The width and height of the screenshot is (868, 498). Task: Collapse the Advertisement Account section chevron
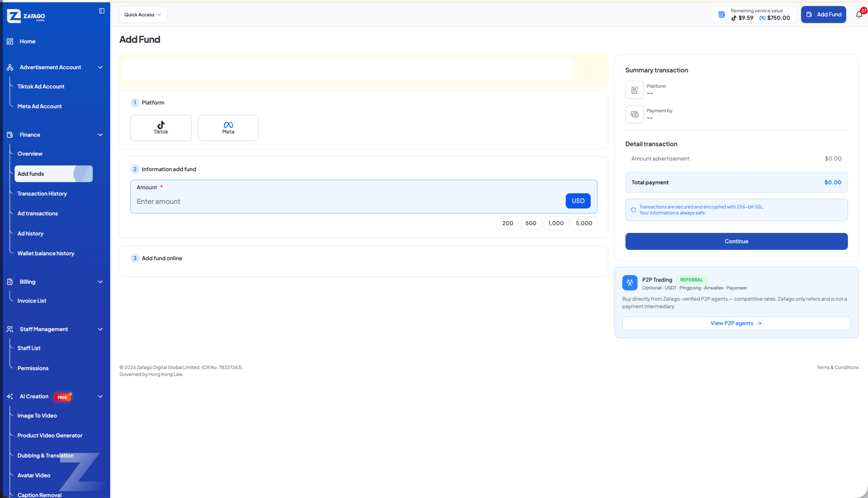[100, 68]
